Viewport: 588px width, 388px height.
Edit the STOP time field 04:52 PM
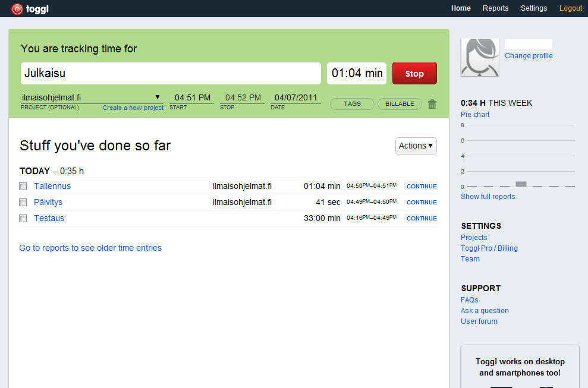242,98
